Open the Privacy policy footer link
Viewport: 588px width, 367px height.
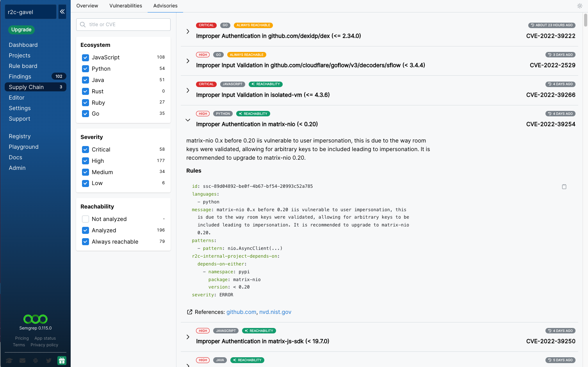click(x=45, y=345)
